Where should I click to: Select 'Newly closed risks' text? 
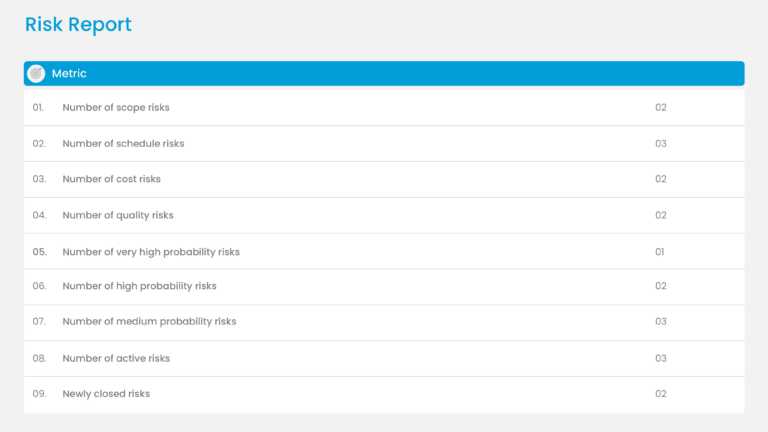106,394
